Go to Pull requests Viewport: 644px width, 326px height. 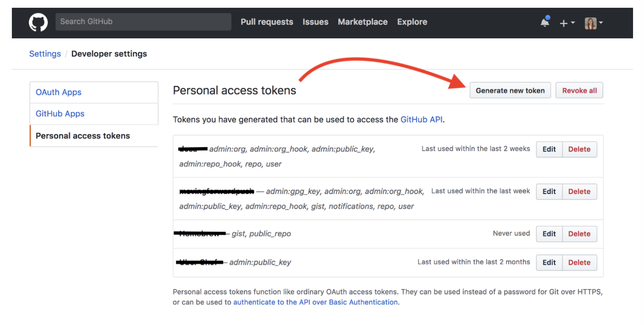pos(267,22)
